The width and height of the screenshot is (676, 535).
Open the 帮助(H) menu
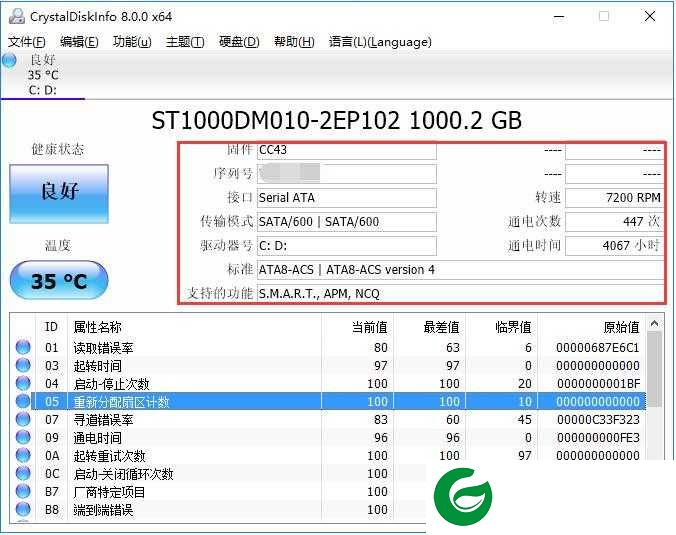(294, 42)
